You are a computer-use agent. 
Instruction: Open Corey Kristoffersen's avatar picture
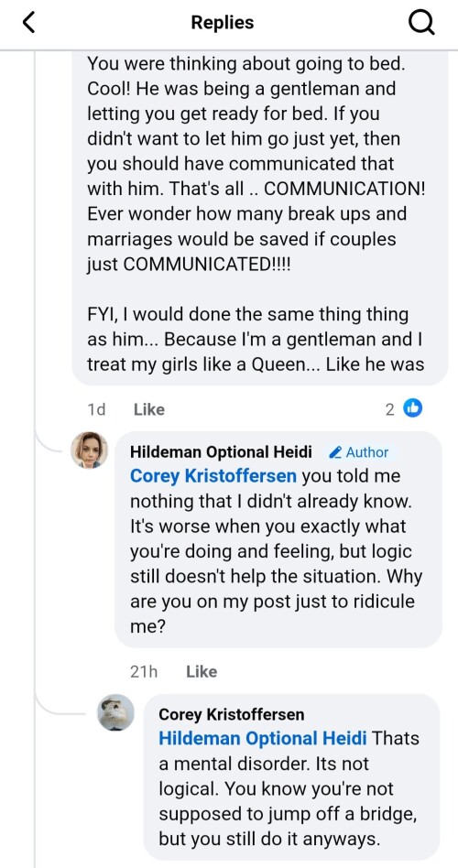pyautogui.click(x=115, y=712)
